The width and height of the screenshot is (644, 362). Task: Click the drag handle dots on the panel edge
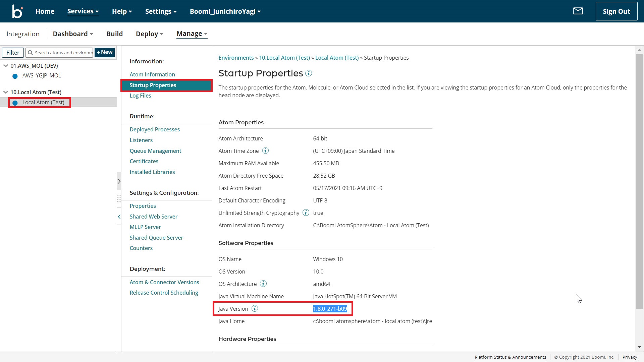[x=119, y=199]
